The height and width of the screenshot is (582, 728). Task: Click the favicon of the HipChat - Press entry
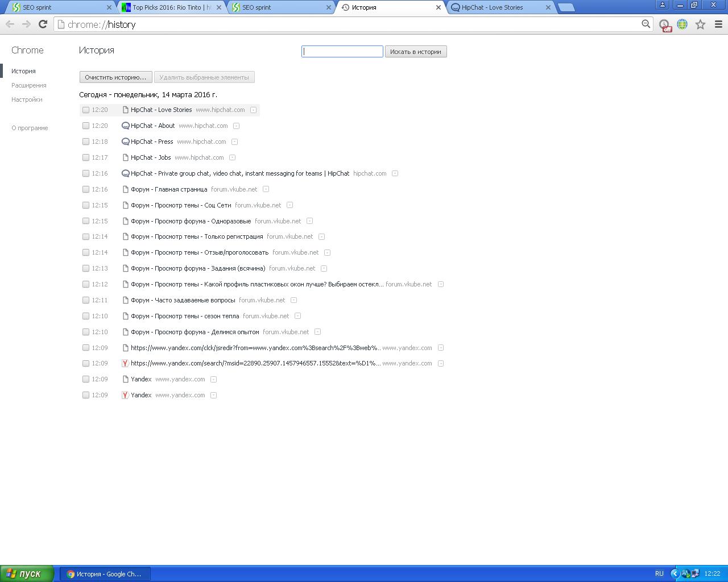point(126,142)
